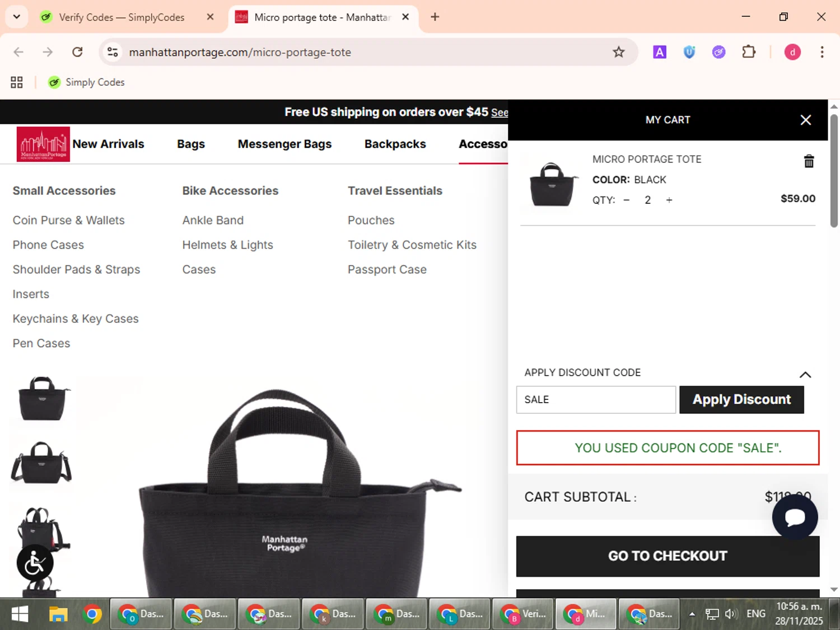840x630 pixels.
Task: Click the address bar URL
Action: coord(240,52)
